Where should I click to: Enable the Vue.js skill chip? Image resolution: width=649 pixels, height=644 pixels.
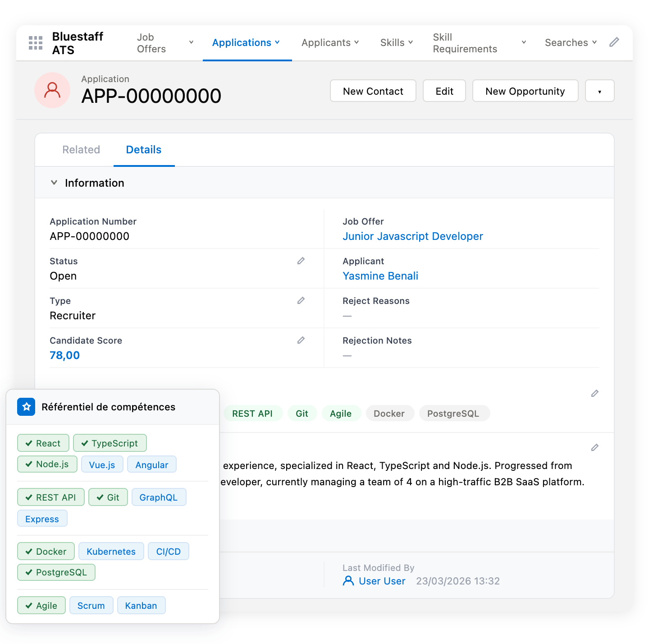(102, 464)
